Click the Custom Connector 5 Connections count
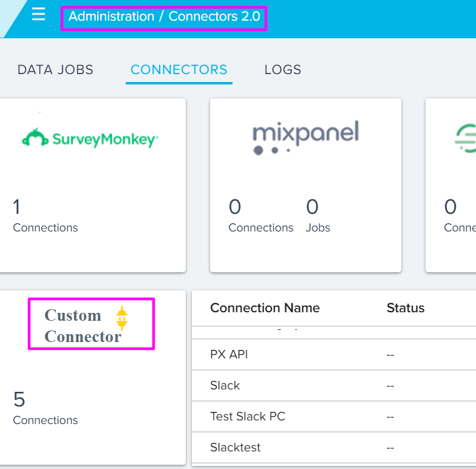Screen dimensions: 476x469 click(x=45, y=408)
